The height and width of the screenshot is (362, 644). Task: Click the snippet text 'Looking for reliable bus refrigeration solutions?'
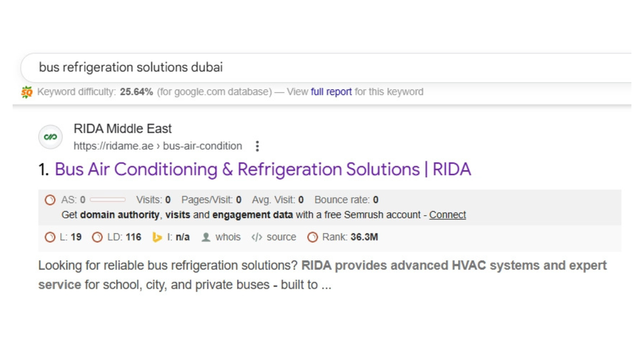point(168,265)
